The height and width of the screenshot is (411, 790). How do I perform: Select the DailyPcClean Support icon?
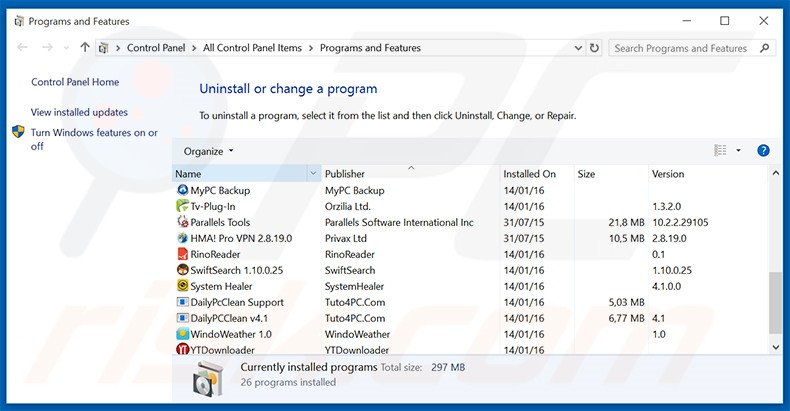[x=182, y=302]
